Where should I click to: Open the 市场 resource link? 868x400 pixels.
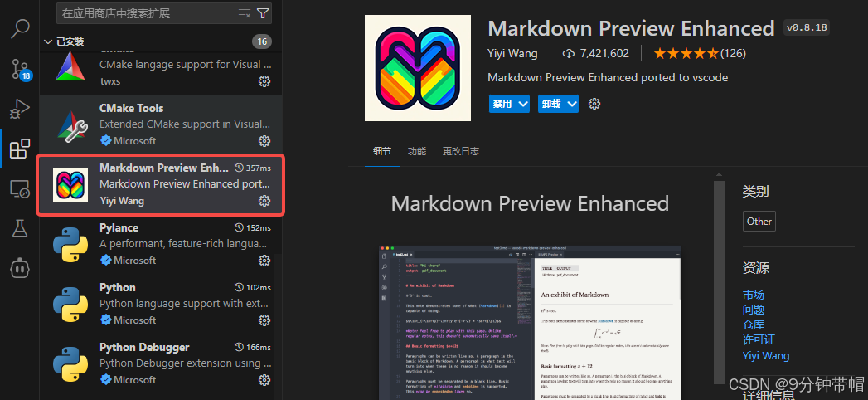point(754,295)
